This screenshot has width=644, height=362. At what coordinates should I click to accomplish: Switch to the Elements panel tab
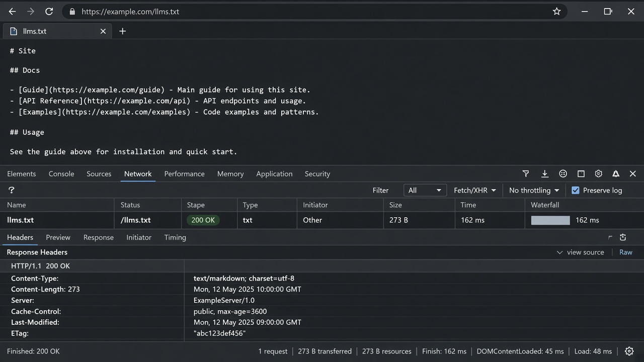[22, 174]
